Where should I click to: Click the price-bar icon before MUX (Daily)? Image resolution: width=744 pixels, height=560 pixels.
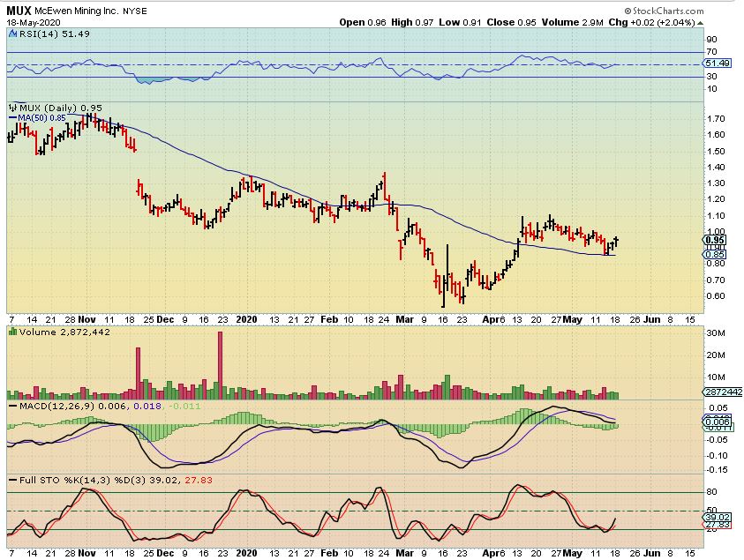coord(13,108)
